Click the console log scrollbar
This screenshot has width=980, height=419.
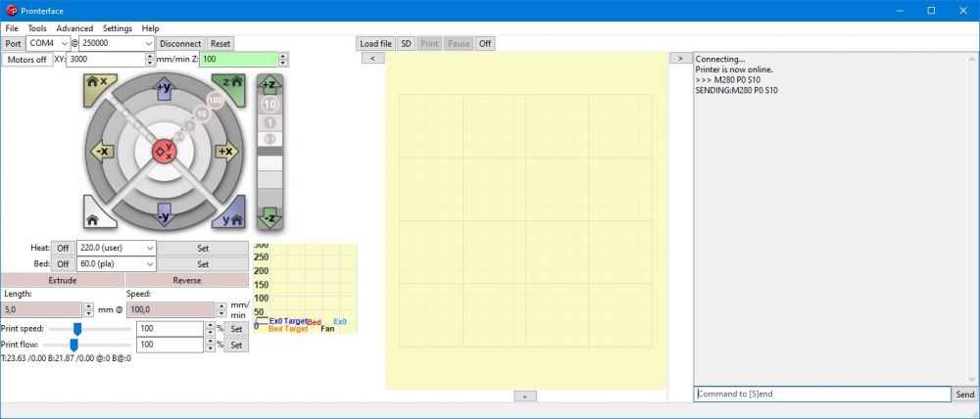coord(972,218)
